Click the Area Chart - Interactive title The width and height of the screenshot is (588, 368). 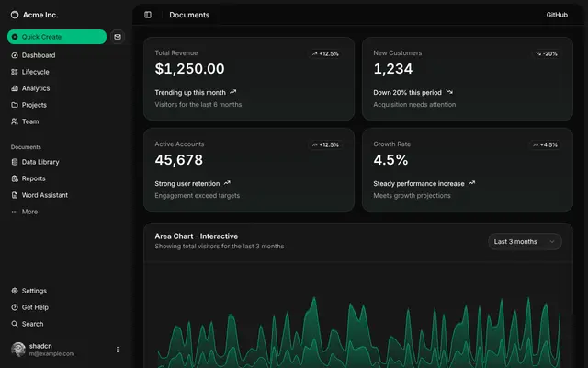(197, 236)
